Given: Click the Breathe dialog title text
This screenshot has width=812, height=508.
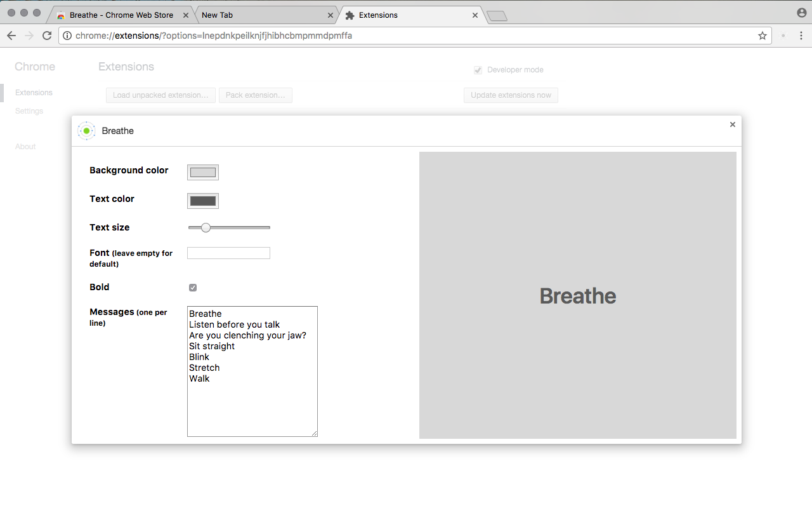Looking at the screenshot, I should coord(118,131).
